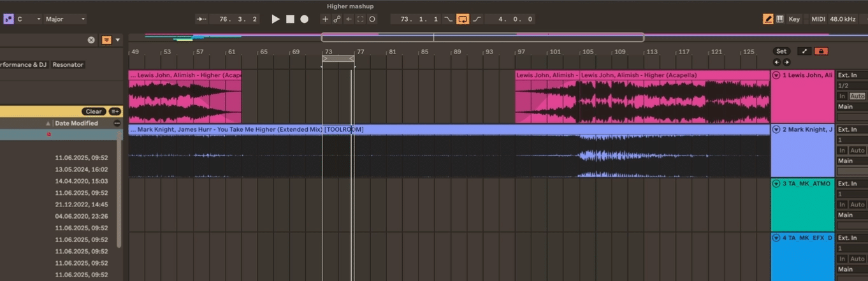Toggle the Follow playback arrow icon

[x=202, y=19]
